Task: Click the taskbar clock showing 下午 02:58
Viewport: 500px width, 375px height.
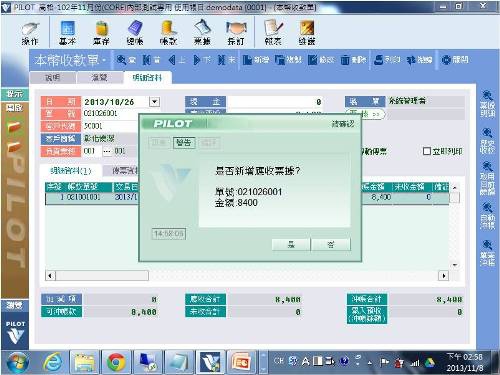Action: coord(465,362)
